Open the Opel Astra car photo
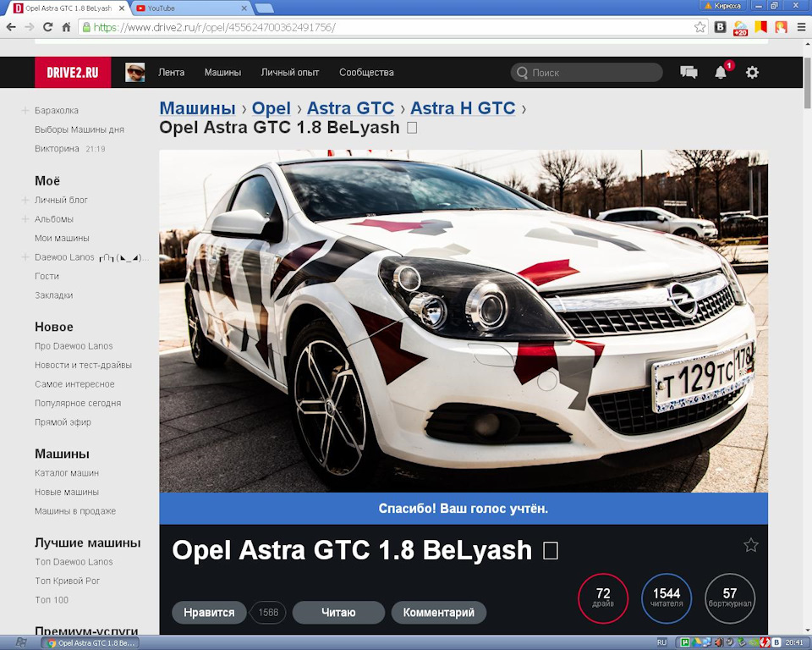 [464, 322]
